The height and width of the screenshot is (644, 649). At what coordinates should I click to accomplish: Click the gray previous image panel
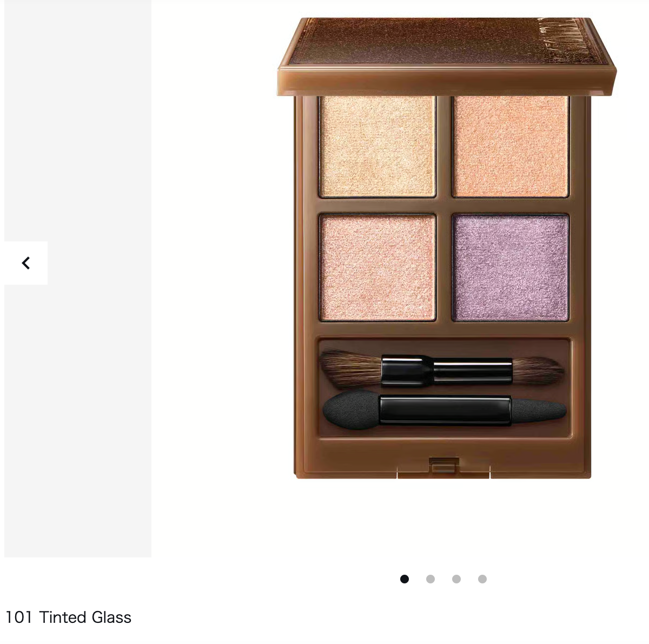[78, 278]
